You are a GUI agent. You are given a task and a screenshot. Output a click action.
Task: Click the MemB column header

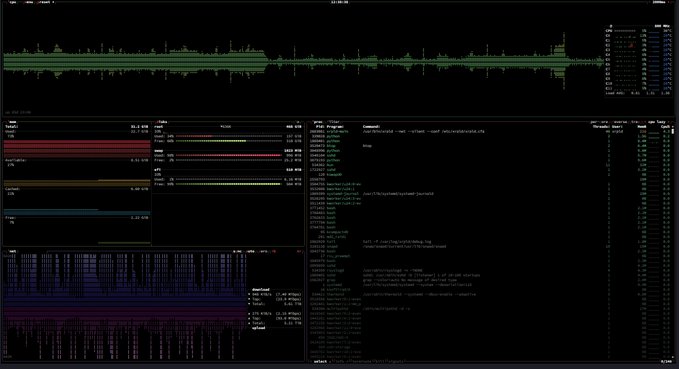tap(641, 127)
